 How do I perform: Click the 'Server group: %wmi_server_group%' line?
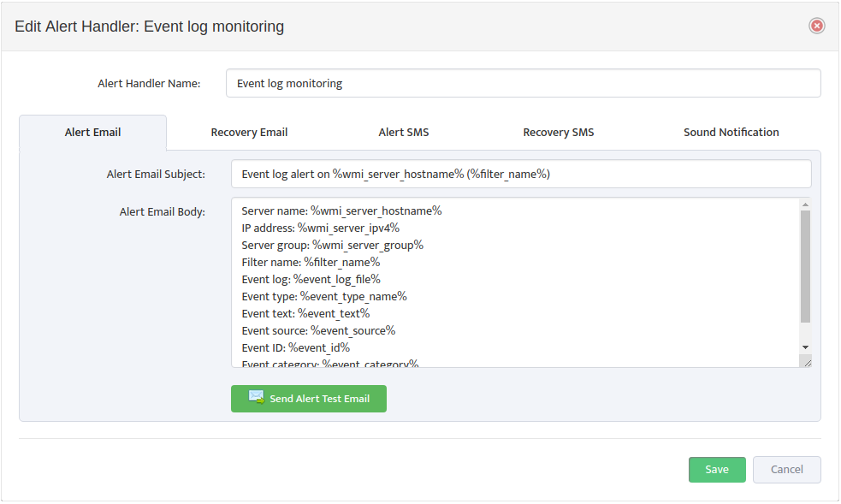[333, 246]
